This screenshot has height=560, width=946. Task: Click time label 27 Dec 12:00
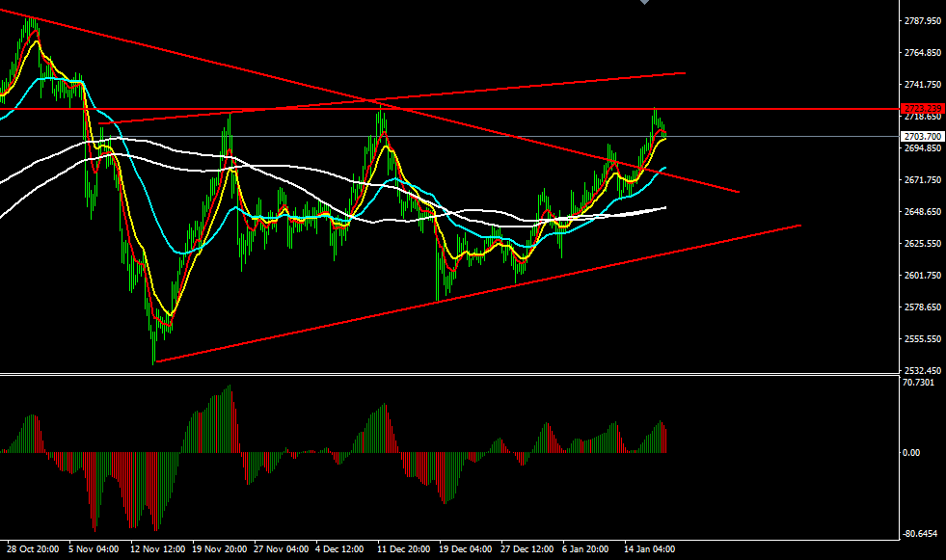(527, 549)
